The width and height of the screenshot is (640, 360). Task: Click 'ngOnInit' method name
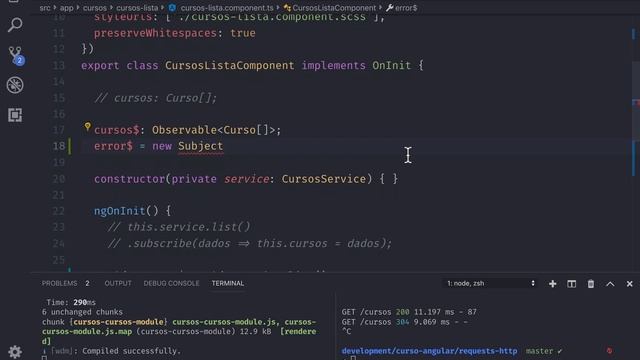pos(120,211)
